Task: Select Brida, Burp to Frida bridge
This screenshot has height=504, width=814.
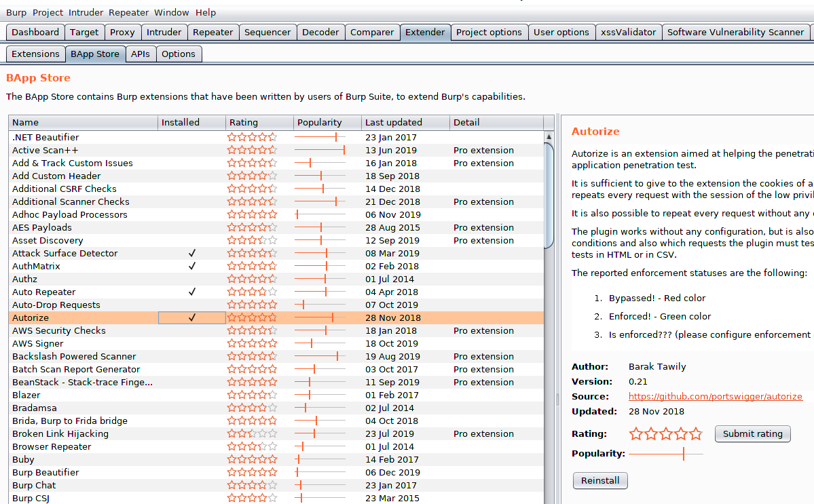Action: [x=276, y=421]
